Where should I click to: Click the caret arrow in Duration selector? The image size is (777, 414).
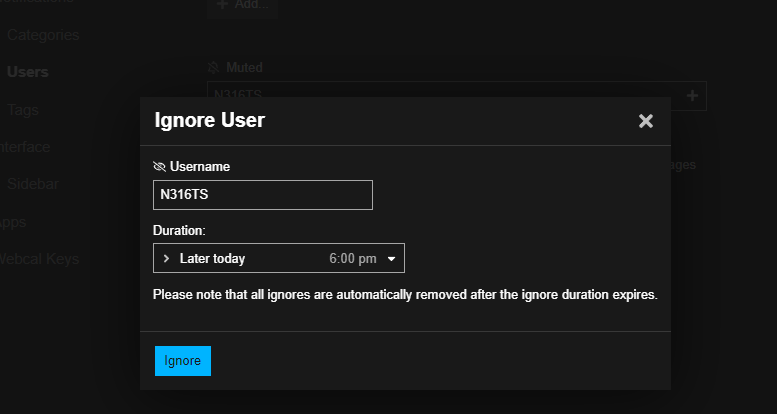point(391,259)
